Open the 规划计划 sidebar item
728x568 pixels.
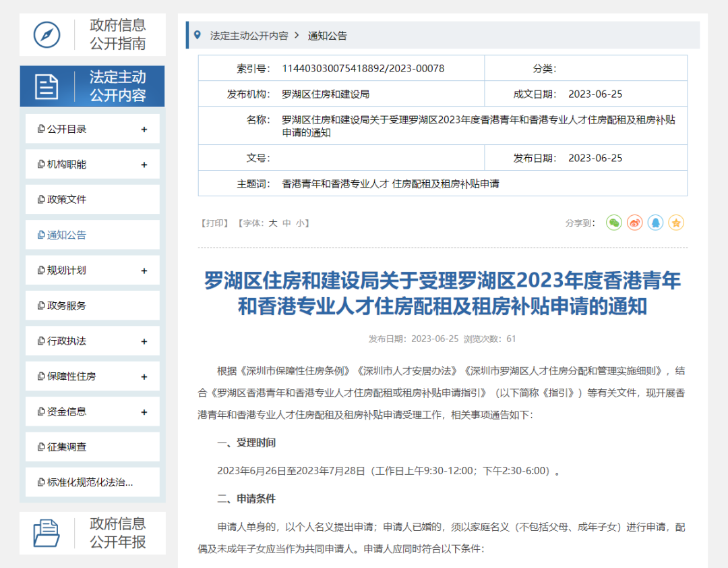(92, 270)
